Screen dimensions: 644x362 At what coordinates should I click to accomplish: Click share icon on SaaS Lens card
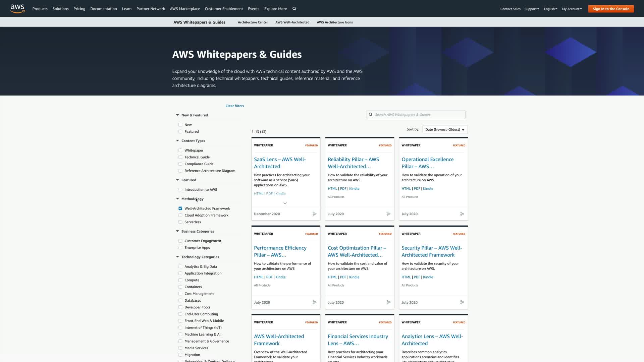314,214
